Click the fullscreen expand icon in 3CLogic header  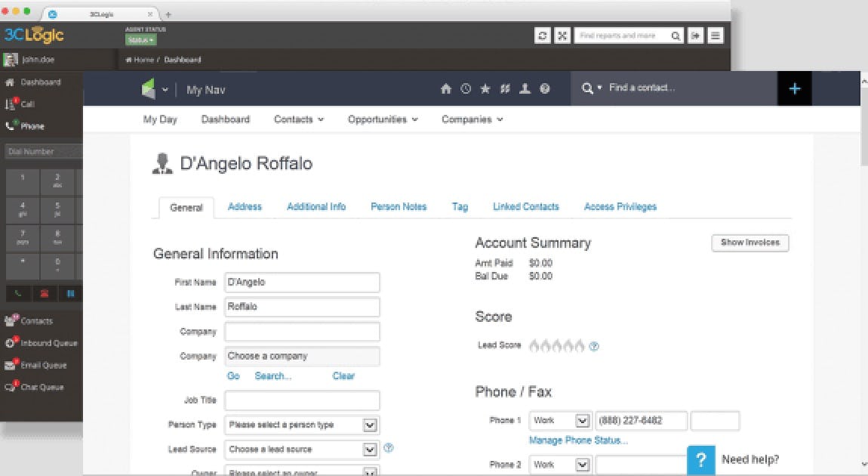click(x=562, y=36)
